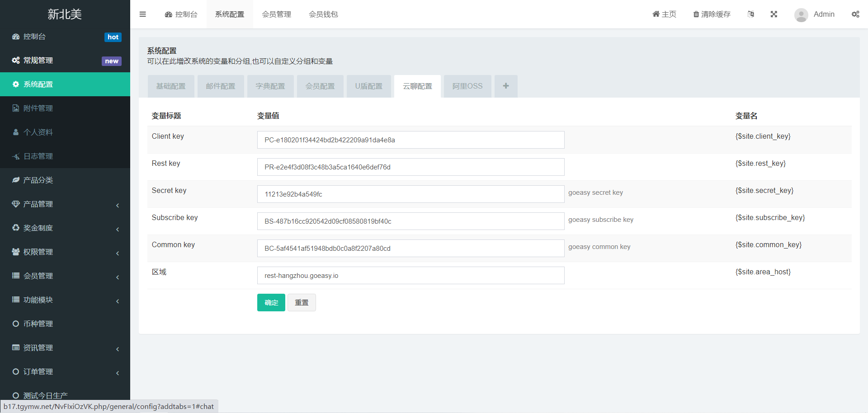The image size is (868, 413).
Task: Switch to the 基础配置 tab
Action: (x=171, y=86)
